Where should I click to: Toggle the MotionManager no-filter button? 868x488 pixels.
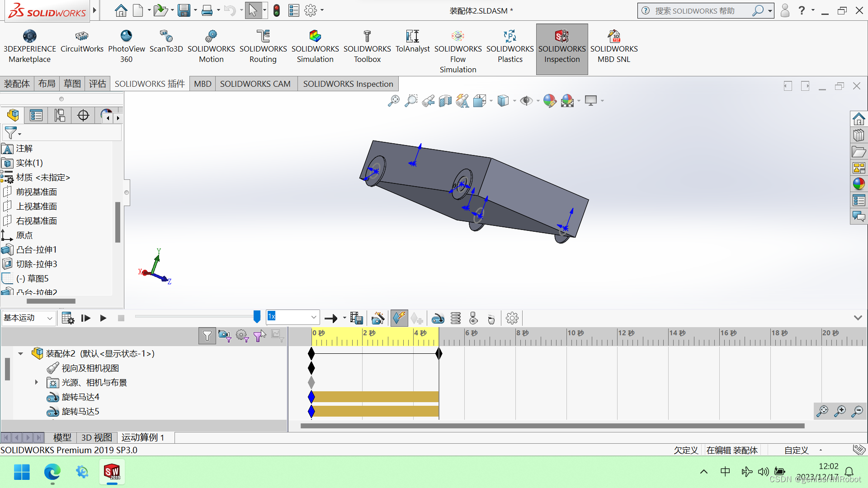(x=207, y=336)
